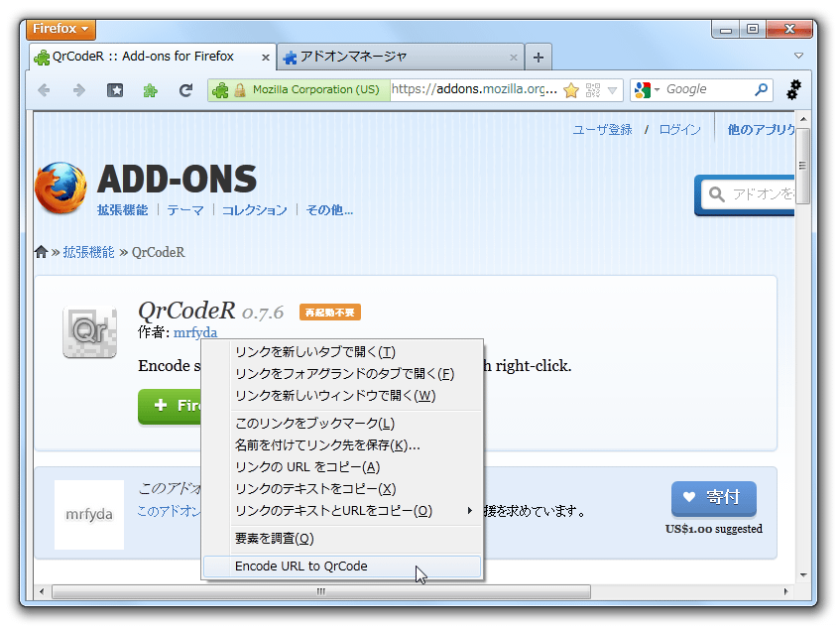This screenshot has height=630, width=840.
Task: Open the address bar history dropdown arrow
Action: pos(612,90)
